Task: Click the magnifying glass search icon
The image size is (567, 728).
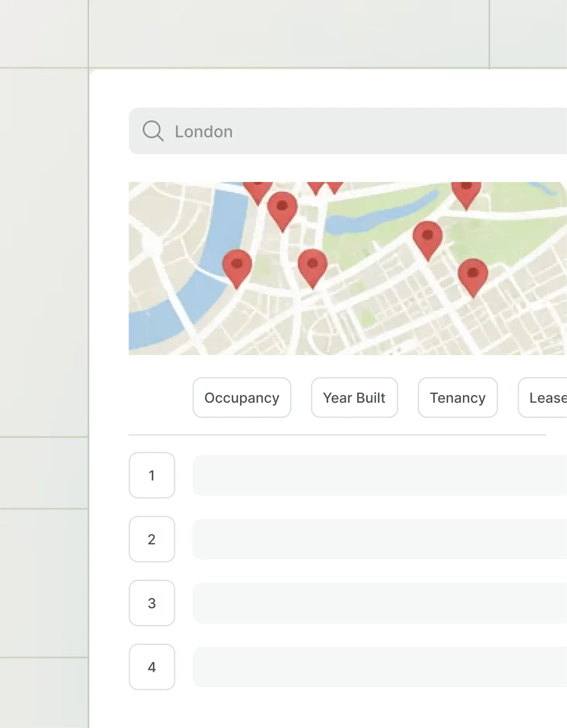Action: [153, 131]
